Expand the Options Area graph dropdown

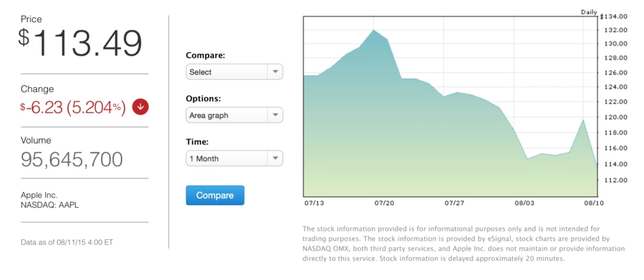(234, 115)
